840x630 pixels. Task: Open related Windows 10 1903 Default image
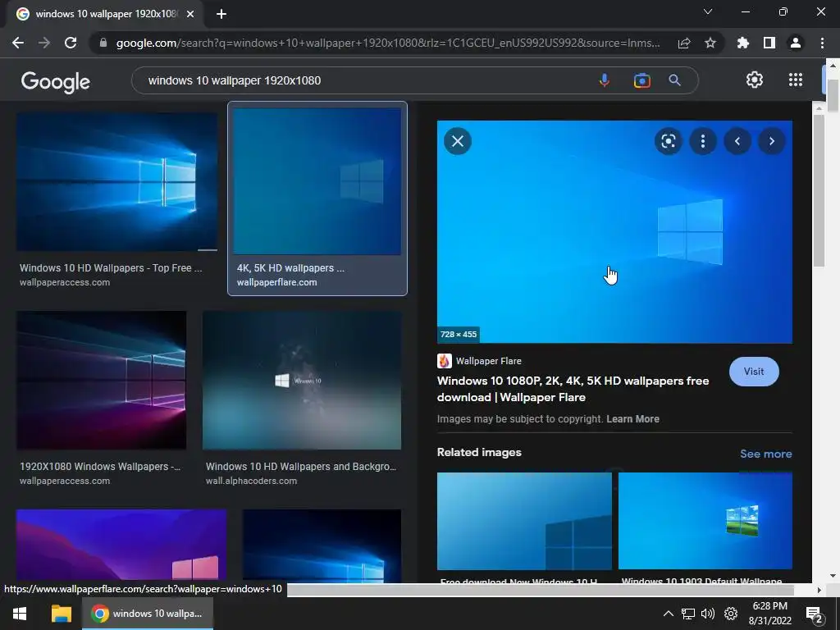tap(705, 521)
